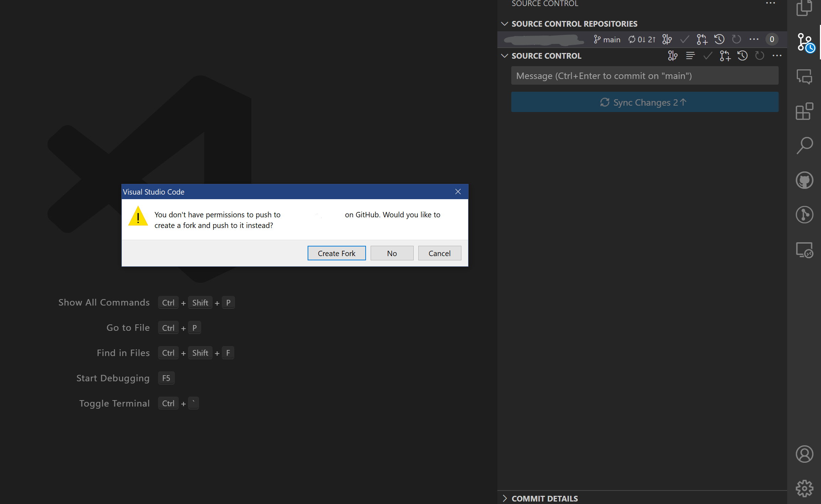Click the "Show All Commands" hint text
This screenshot has width=821, height=504.
104,302
